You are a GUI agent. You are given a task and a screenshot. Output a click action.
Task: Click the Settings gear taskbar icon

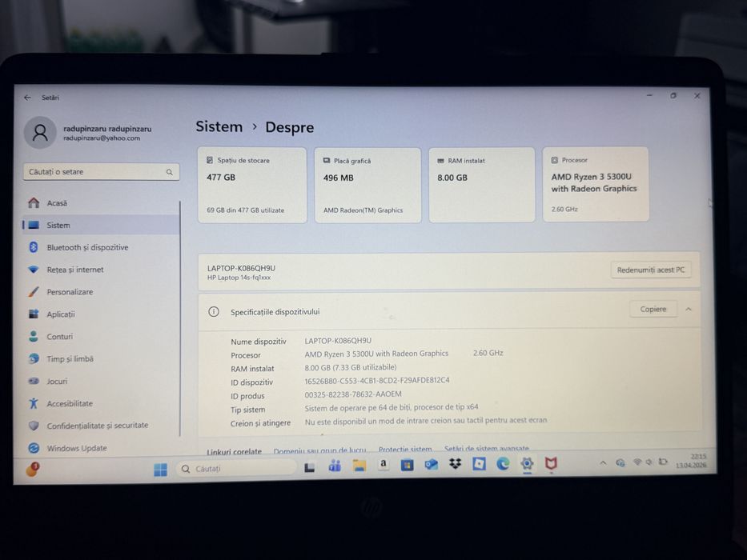527,463
